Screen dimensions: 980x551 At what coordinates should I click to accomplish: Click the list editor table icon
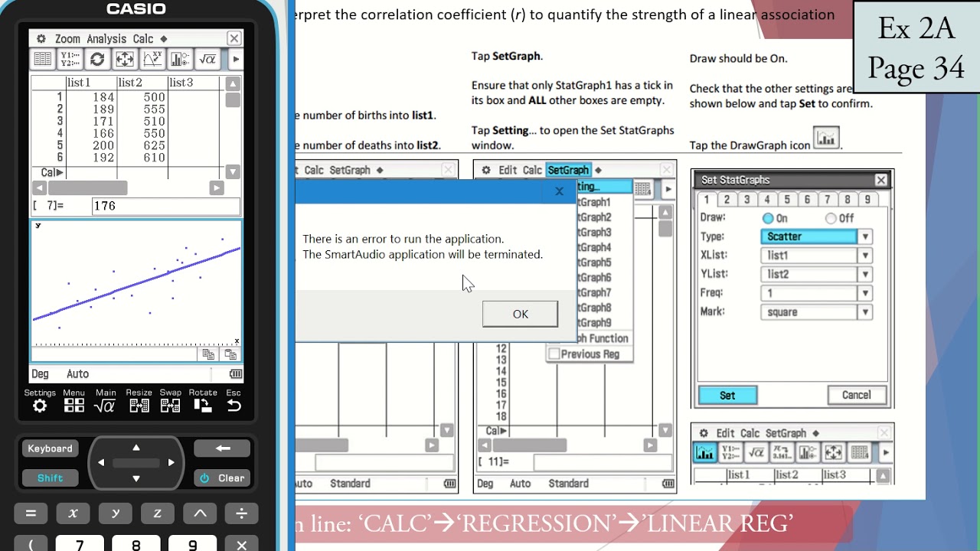point(43,59)
